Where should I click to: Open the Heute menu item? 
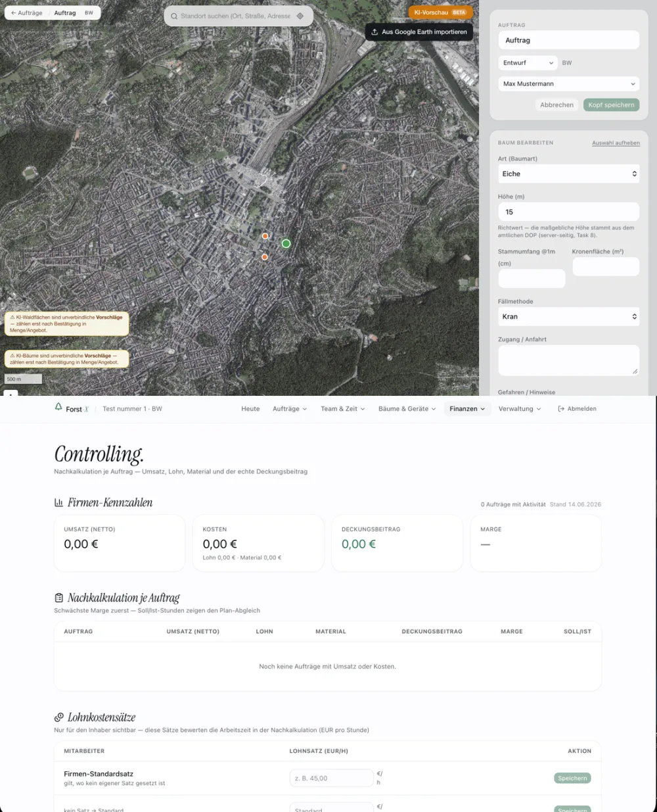click(x=250, y=409)
